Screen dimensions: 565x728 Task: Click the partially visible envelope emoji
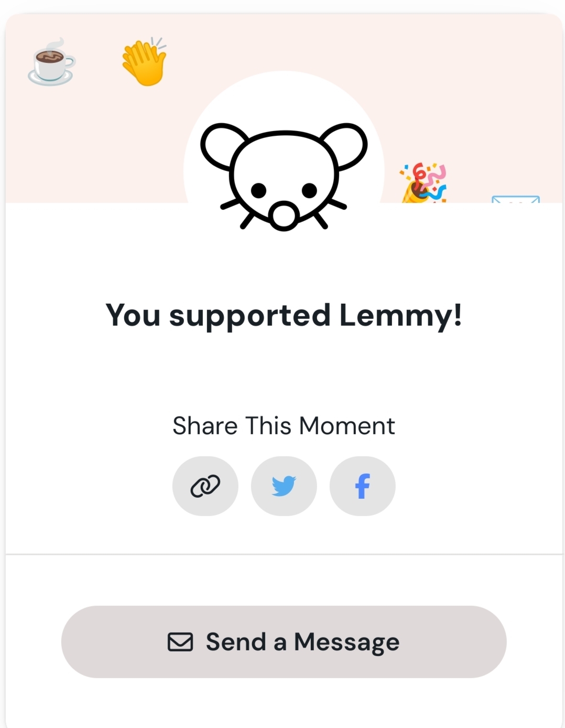[x=516, y=199]
